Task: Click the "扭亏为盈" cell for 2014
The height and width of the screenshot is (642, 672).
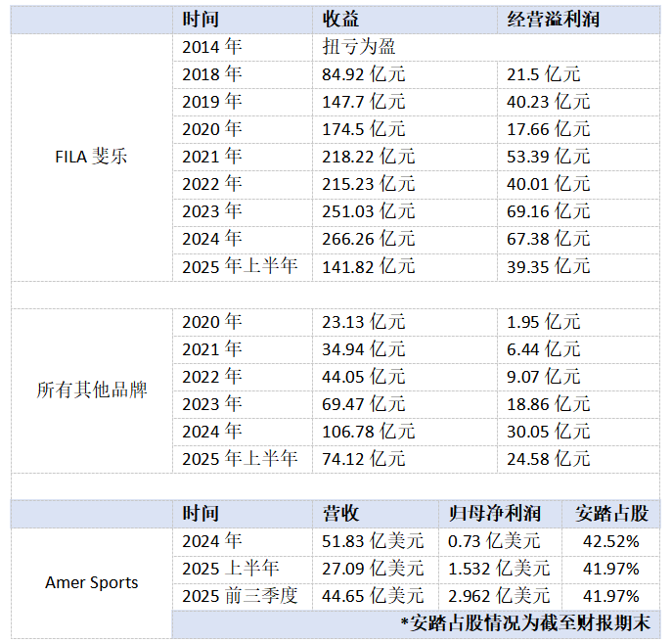Action: tap(359, 46)
